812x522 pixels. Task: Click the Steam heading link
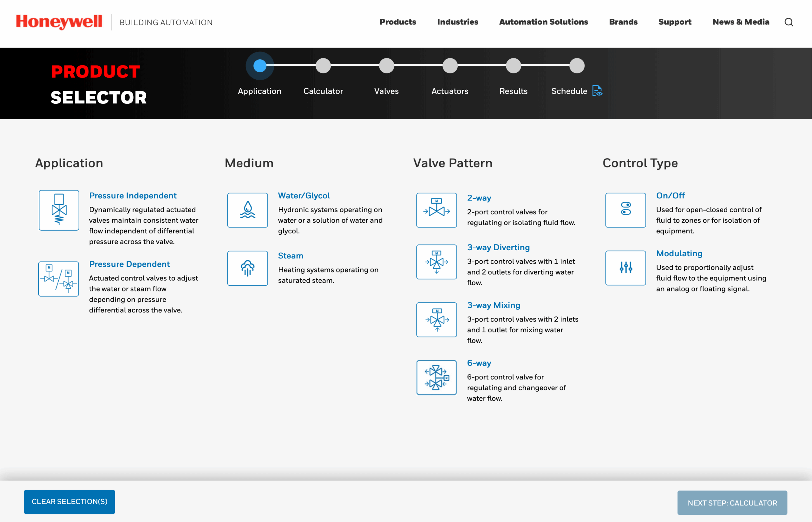[291, 256]
